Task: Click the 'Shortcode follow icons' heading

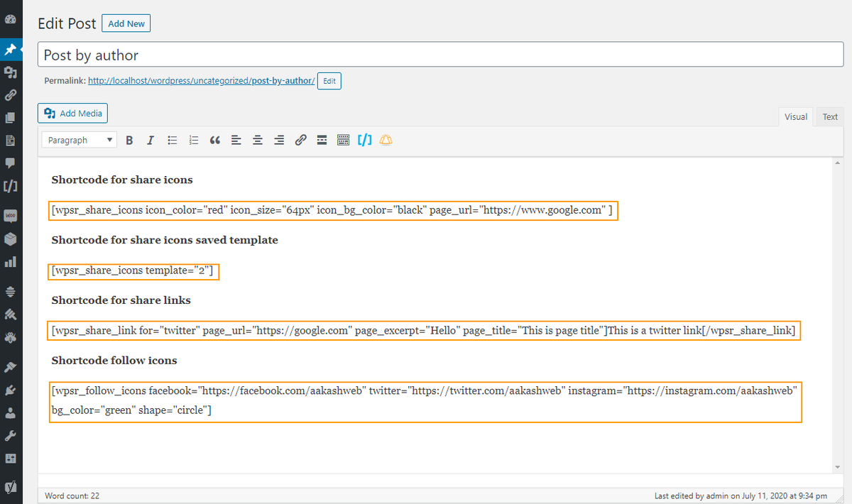Action: (x=114, y=361)
